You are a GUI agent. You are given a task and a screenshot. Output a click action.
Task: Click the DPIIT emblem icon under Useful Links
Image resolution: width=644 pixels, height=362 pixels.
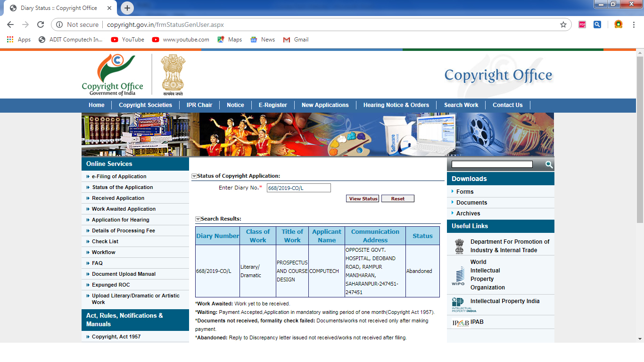tap(459, 246)
